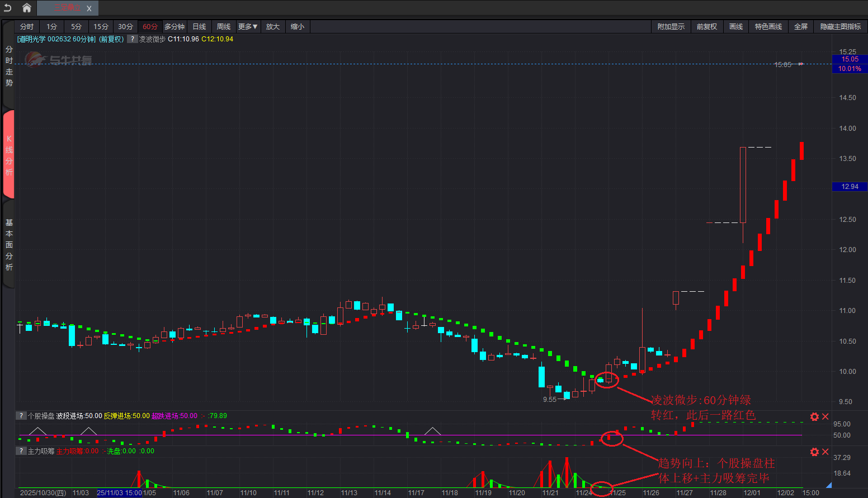Open help for 个股操盘 indicator

[x=21, y=416]
